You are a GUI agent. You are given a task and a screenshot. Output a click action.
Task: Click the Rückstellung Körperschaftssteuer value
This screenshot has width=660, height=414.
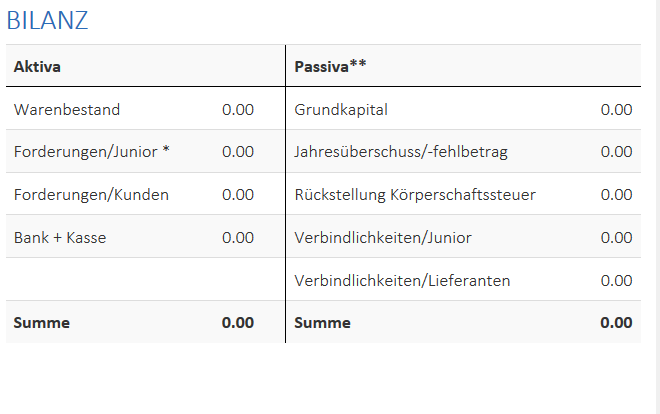click(616, 194)
